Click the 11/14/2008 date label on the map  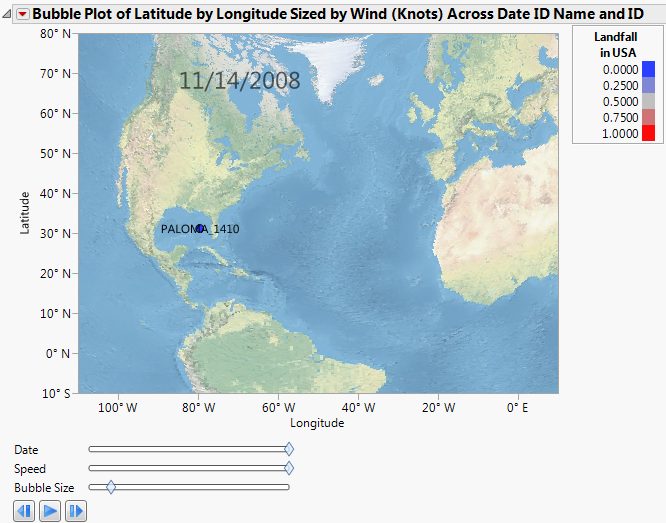(x=240, y=80)
